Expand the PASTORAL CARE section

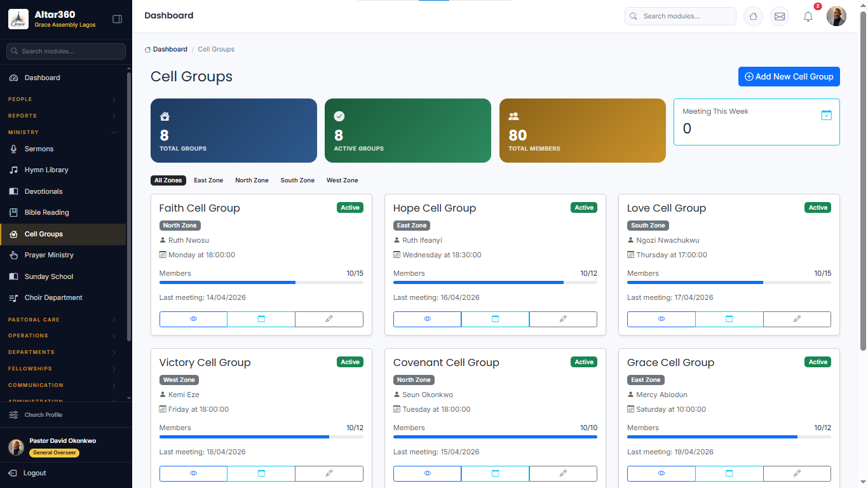(63, 320)
